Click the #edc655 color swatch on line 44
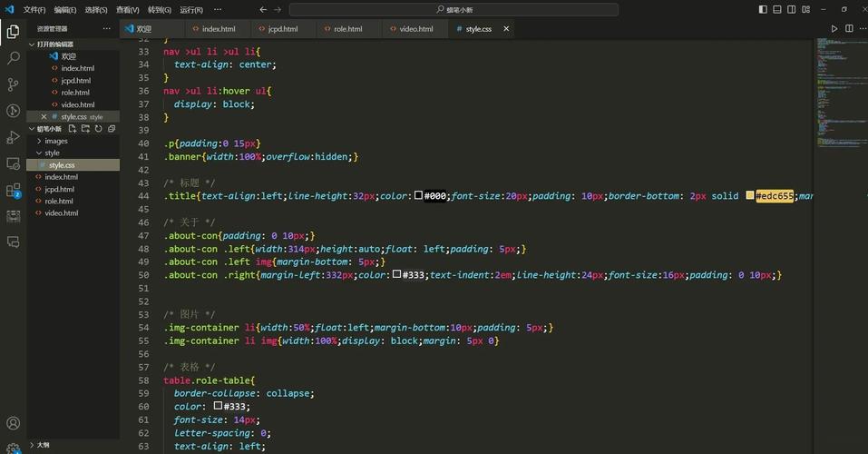 pyautogui.click(x=750, y=195)
